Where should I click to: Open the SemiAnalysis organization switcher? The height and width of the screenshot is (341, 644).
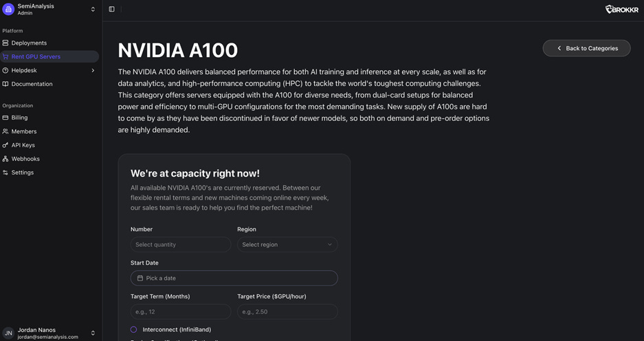(x=93, y=9)
